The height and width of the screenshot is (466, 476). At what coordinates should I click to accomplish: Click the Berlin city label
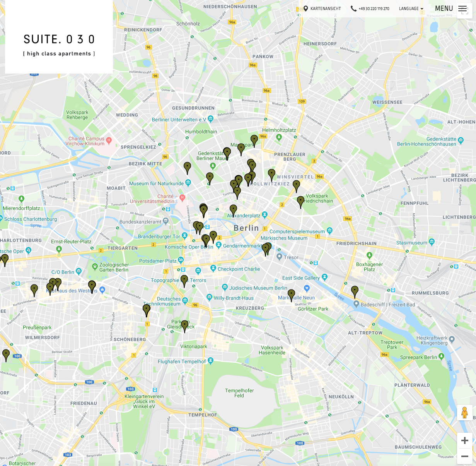pyautogui.click(x=246, y=228)
